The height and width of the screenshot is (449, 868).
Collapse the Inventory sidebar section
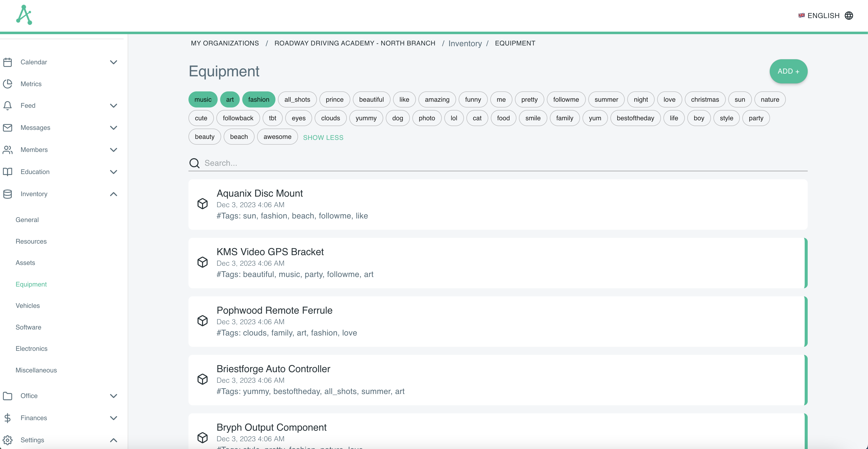pos(114,194)
